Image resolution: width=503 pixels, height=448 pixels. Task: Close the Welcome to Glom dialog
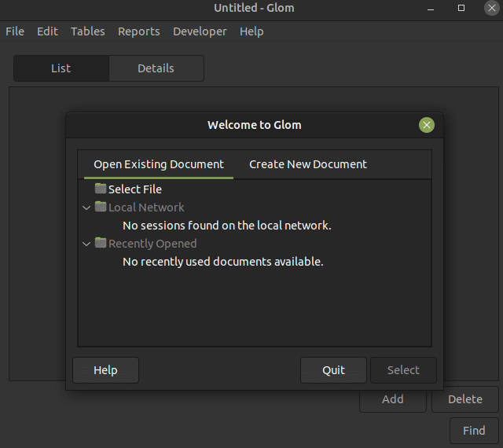[x=426, y=125]
